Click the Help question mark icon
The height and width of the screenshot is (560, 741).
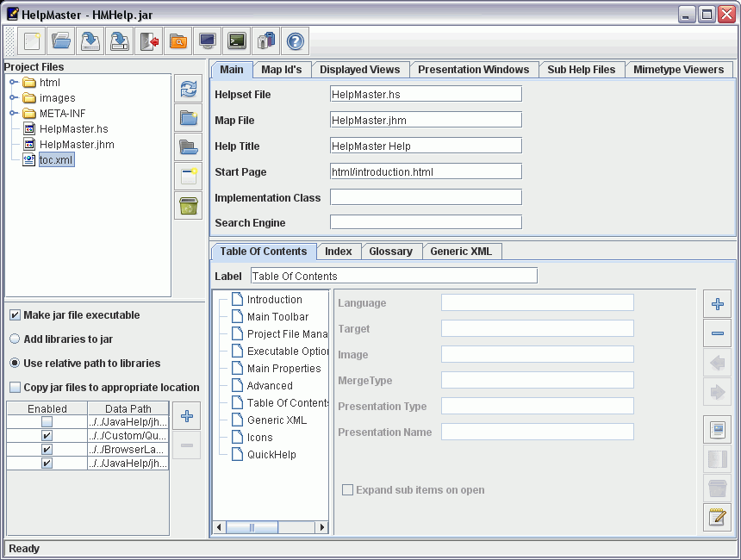click(x=296, y=40)
